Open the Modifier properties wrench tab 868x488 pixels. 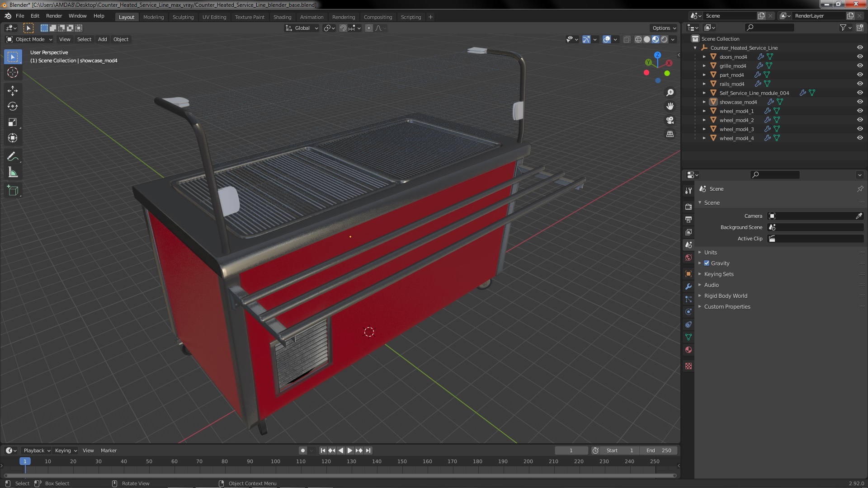click(689, 286)
